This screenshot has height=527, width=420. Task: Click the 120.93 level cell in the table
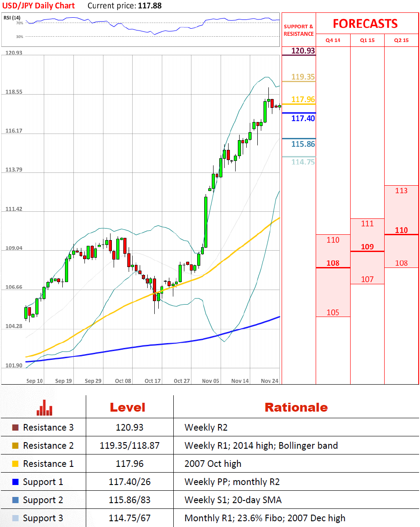coord(130,428)
